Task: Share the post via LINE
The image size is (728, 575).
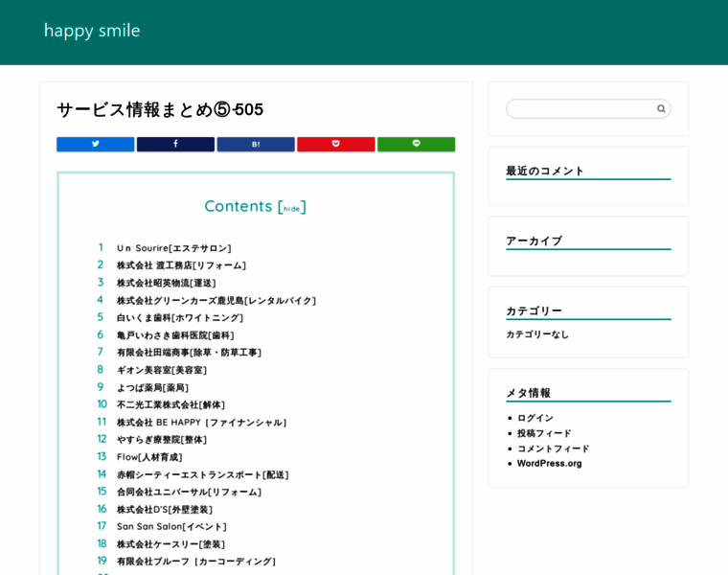Action: [x=416, y=144]
